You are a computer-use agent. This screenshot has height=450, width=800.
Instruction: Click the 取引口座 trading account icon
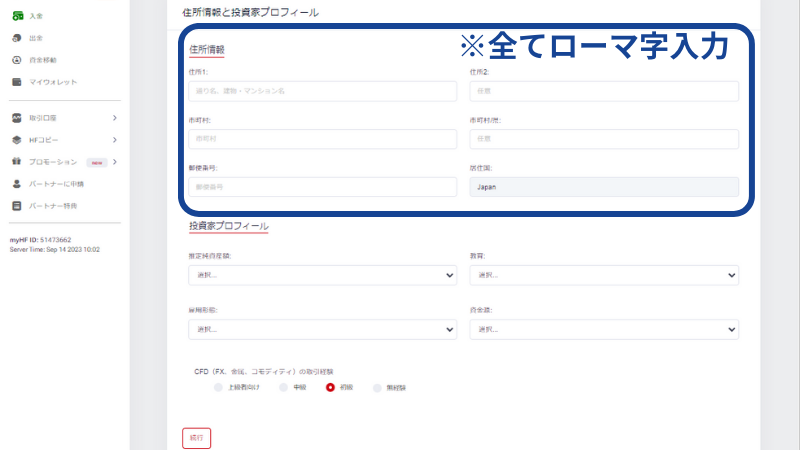17,118
